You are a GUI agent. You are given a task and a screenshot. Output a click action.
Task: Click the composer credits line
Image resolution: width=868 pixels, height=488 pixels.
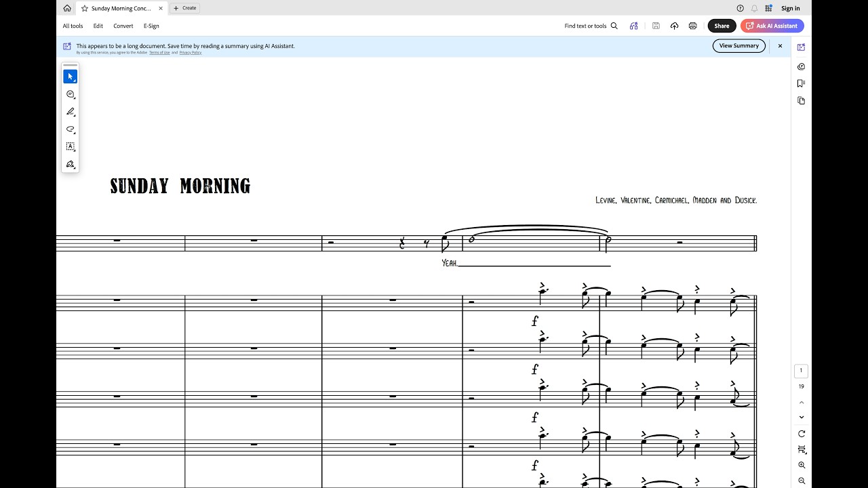676,200
